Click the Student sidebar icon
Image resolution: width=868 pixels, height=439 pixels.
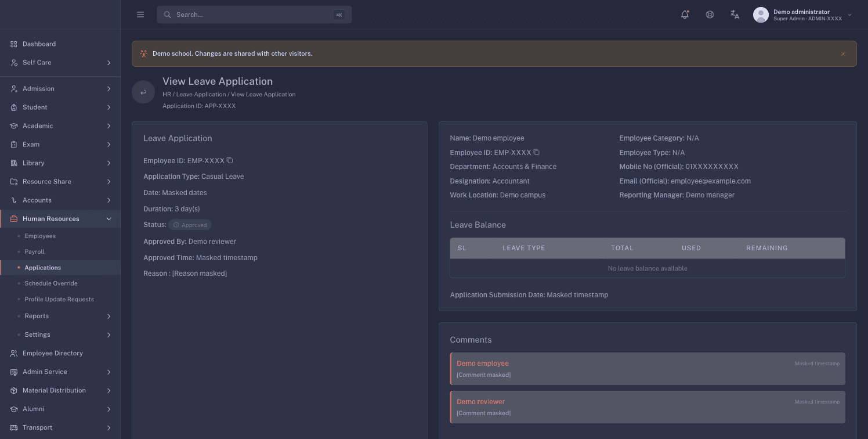pyautogui.click(x=14, y=107)
